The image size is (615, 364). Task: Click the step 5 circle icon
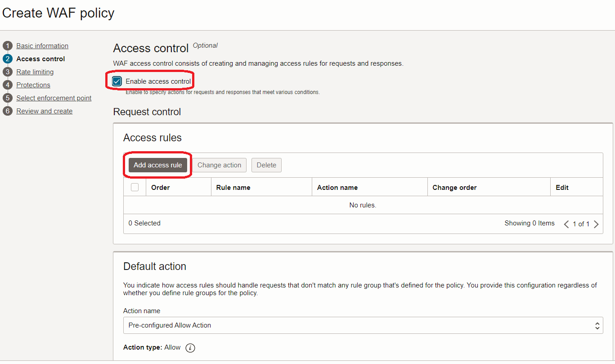tap(8, 98)
